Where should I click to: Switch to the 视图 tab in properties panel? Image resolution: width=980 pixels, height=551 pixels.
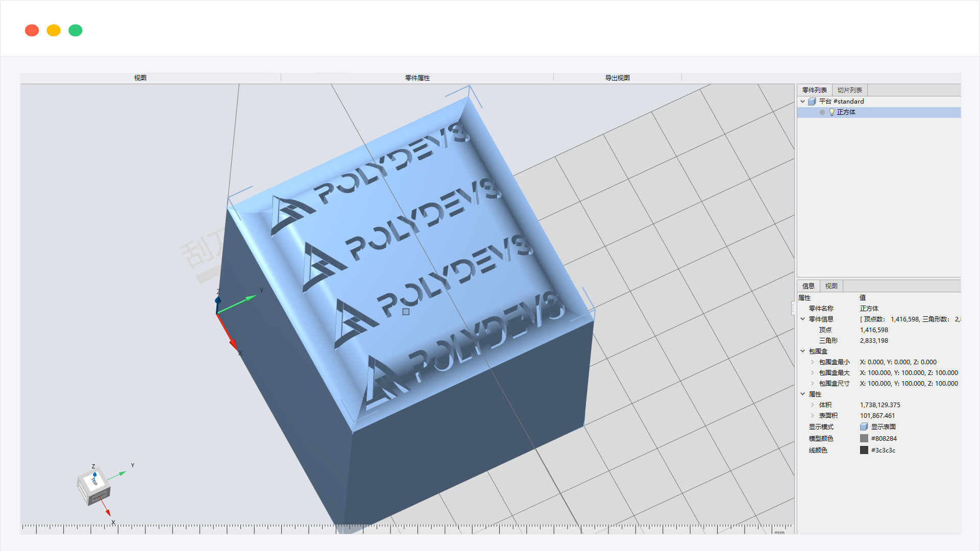click(831, 286)
